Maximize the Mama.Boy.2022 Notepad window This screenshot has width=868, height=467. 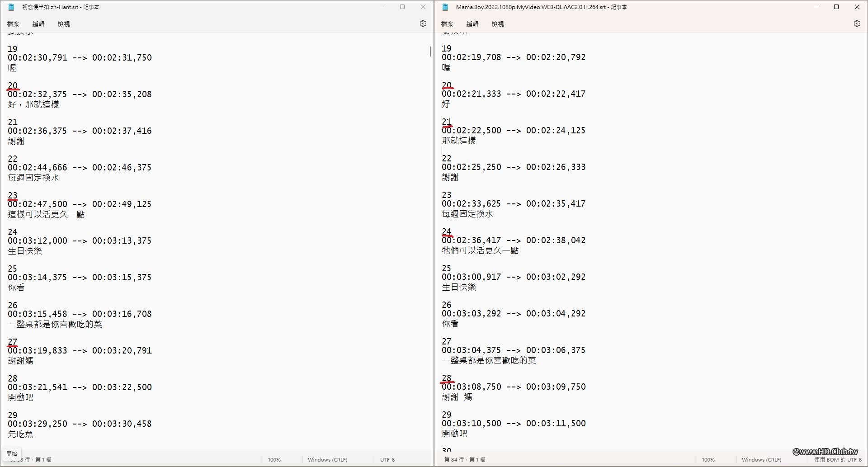point(836,7)
